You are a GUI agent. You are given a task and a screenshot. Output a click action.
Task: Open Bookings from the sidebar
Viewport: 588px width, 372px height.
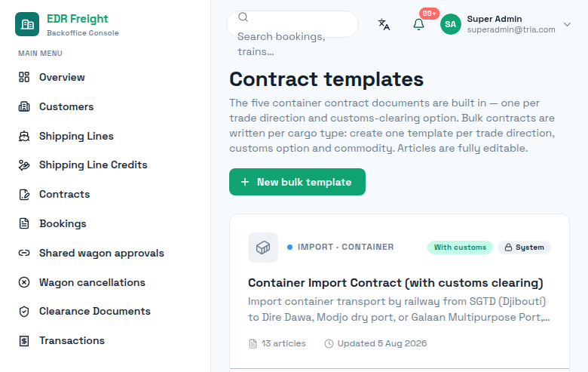(x=53, y=223)
